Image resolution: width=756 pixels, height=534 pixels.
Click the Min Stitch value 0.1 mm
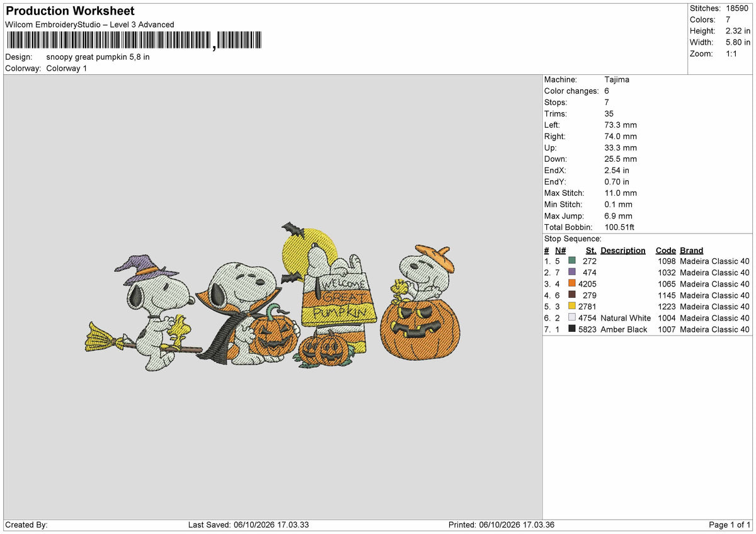[x=618, y=204]
